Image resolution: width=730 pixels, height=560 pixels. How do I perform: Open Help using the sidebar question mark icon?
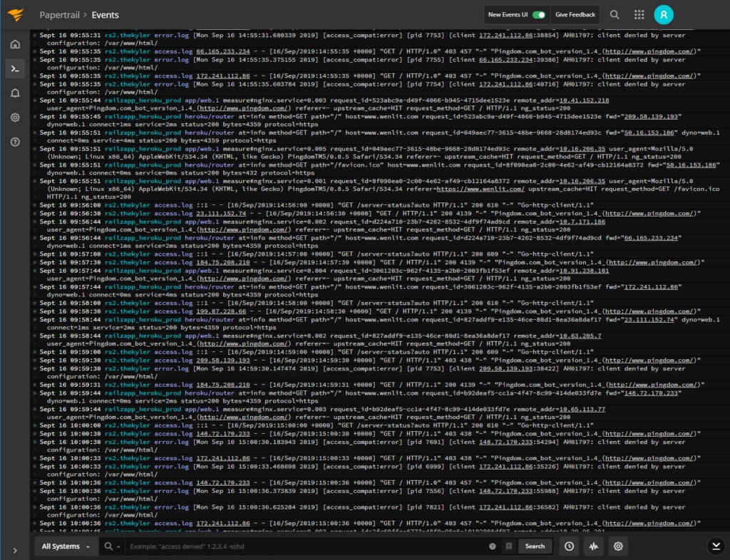tap(15, 142)
